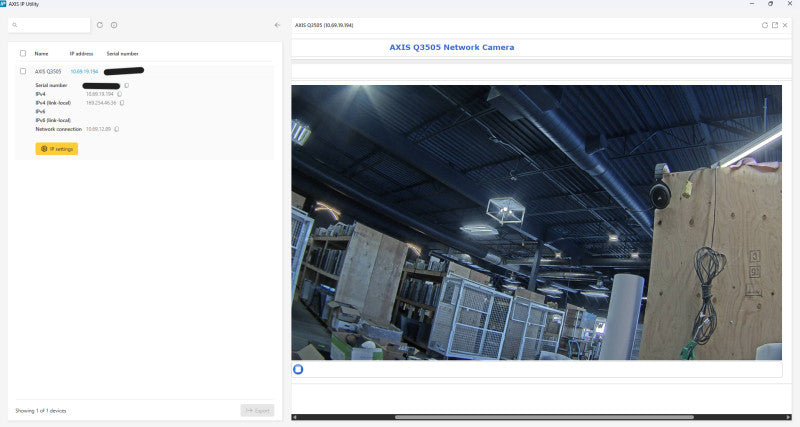Reload the camera web preview panel
The width and height of the screenshot is (800, 427).
[x=765, y=25]
